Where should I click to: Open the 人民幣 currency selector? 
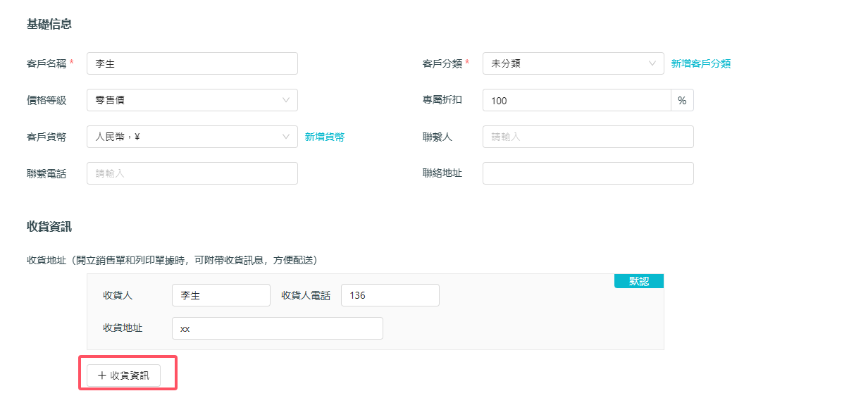coord(183,137)
